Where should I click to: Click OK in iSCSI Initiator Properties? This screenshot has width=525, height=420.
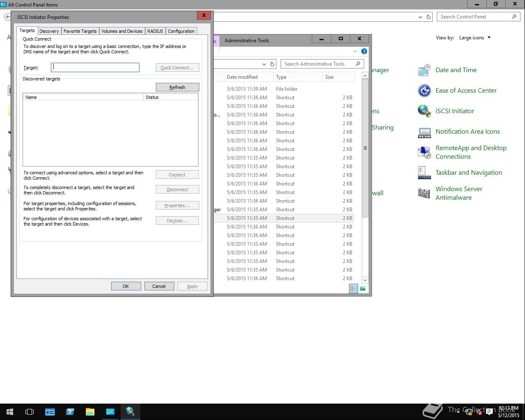[x=126, y=286]
